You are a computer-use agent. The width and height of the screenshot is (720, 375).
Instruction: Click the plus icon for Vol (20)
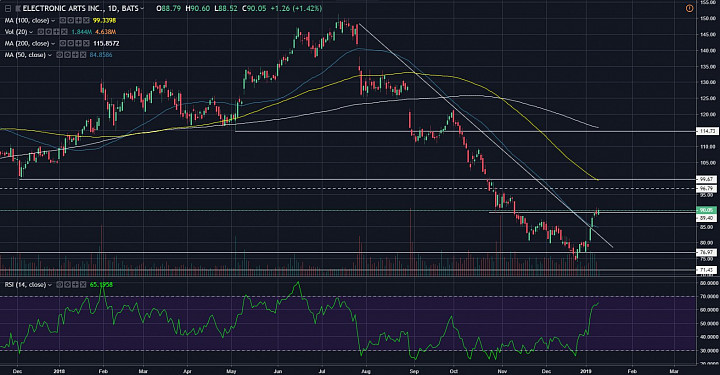[x=56, y=32]
